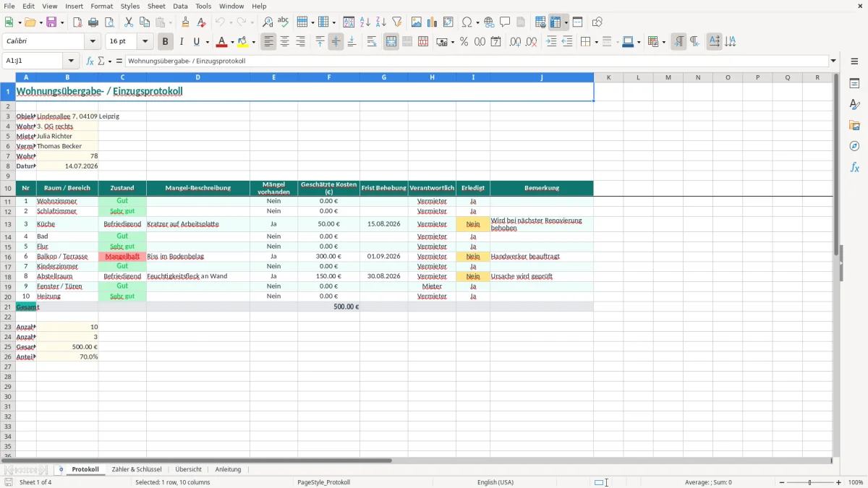868x488 pixels.
Task: Run the Spelling check
Action: [x=284, y=22]
